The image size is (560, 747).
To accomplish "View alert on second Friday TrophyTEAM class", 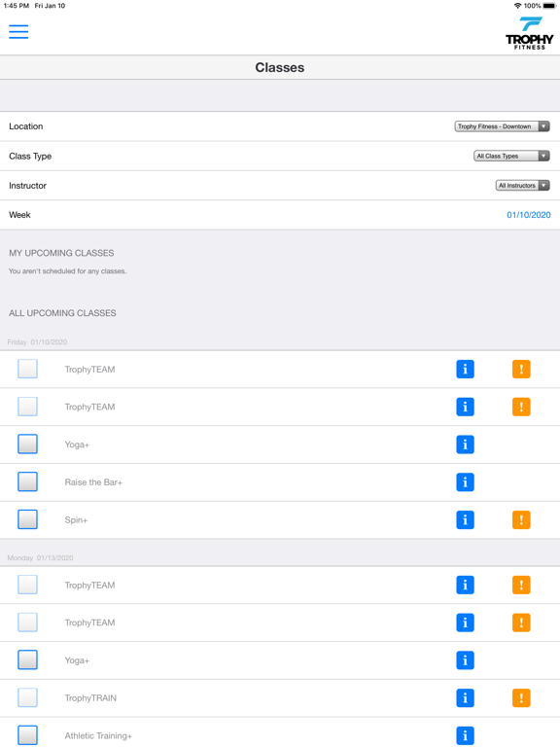I will click(x=521, y=407).
